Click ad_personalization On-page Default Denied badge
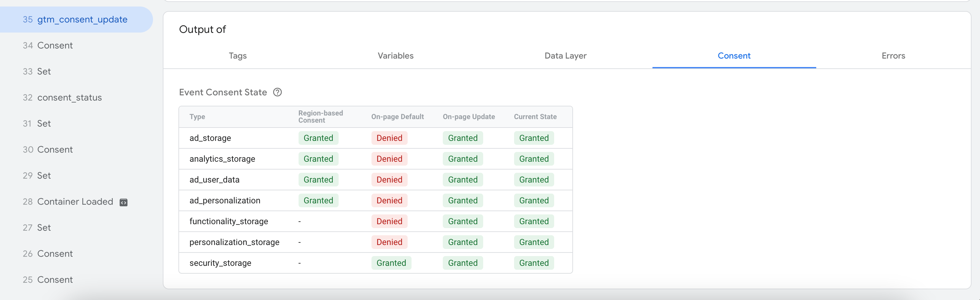This screenshot has width=980, height=300. 389,201
